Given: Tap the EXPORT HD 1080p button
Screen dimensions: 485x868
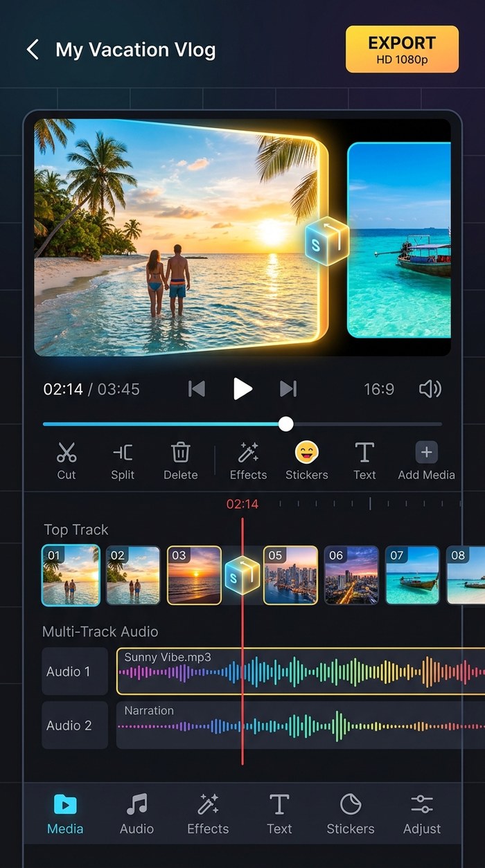Looking at the screenshot, I should pyautogui.click(x=402, y=49).
